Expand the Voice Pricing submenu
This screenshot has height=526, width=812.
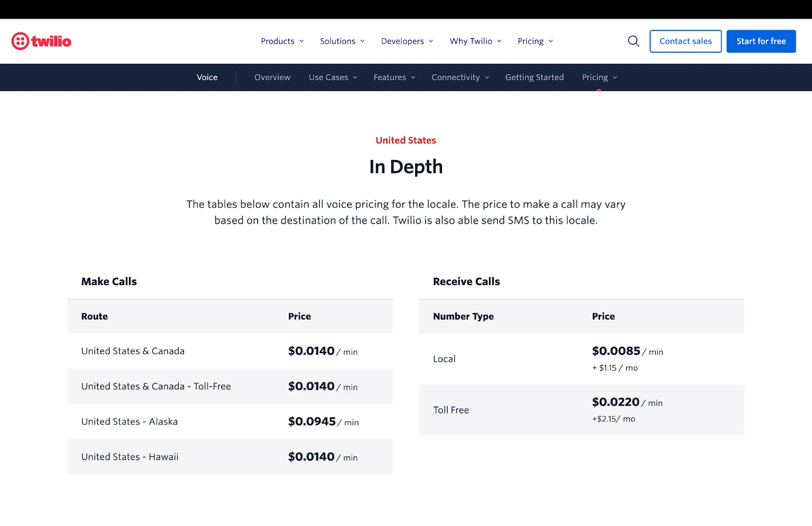(599, 77)
